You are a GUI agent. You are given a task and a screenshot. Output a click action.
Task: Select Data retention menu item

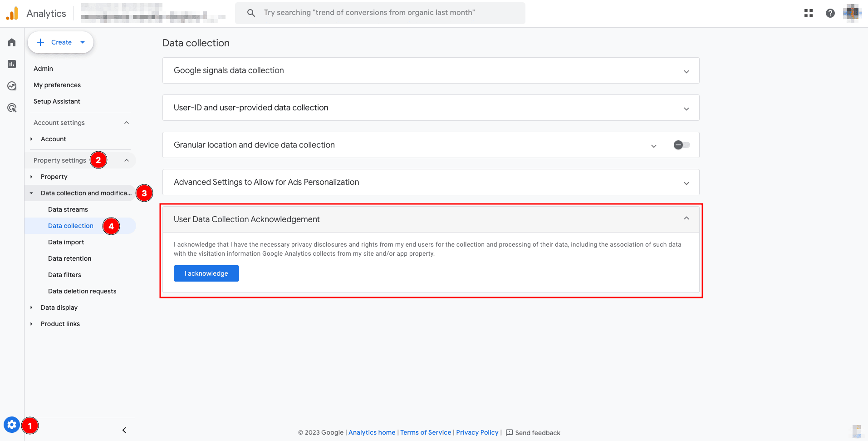[x=69, y=258]
